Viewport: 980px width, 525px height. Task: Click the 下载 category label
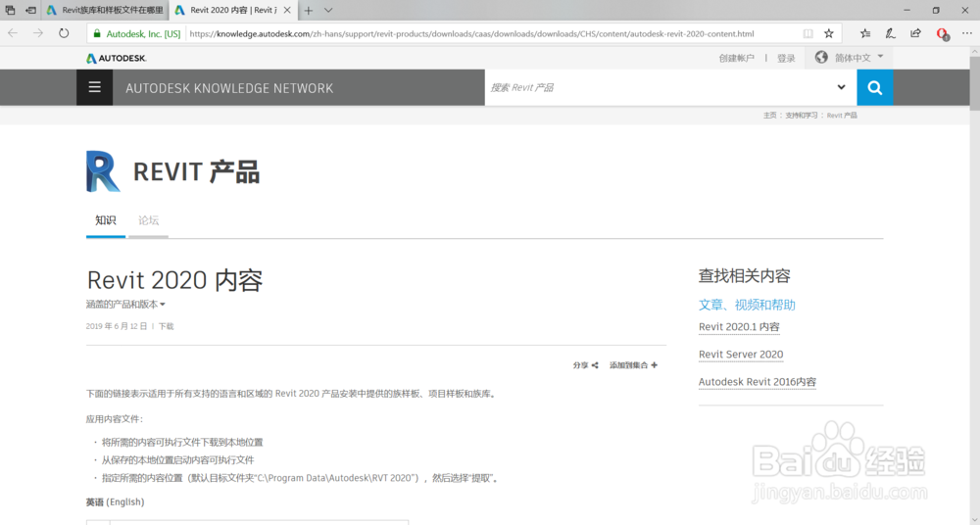167,326
